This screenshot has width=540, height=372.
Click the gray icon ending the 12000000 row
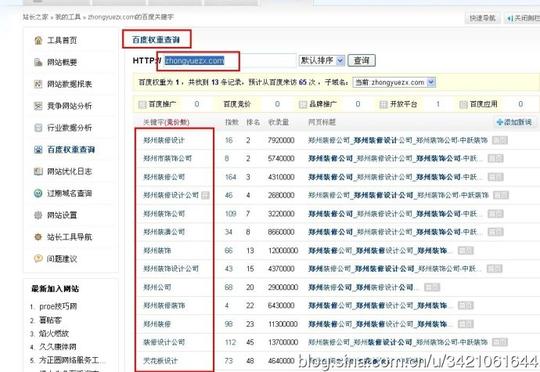(x=466, y=250)
